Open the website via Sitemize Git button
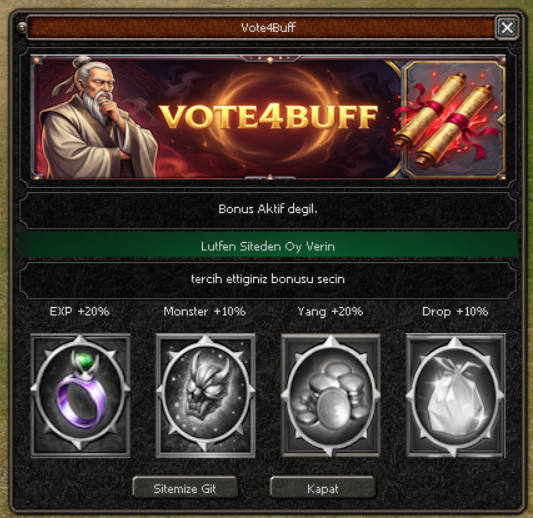Viewport: 533px width, 518px height. [185, 488]
